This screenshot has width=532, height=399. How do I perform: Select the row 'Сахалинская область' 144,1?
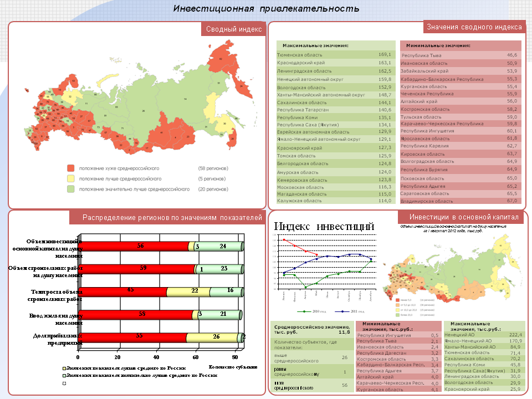click(x=336, y=102)
